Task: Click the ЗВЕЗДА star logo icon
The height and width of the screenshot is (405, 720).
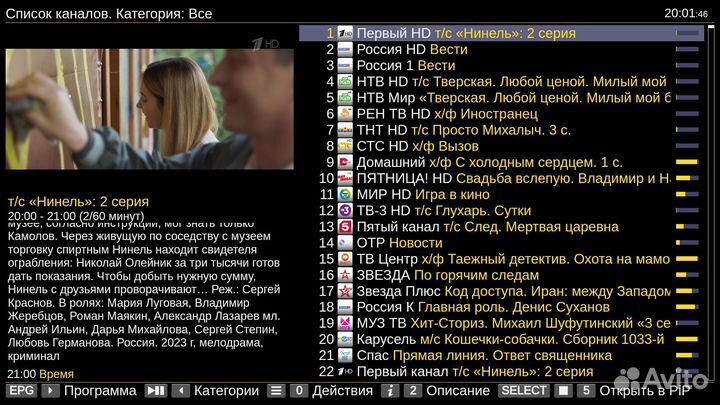Action: point(345,275)
